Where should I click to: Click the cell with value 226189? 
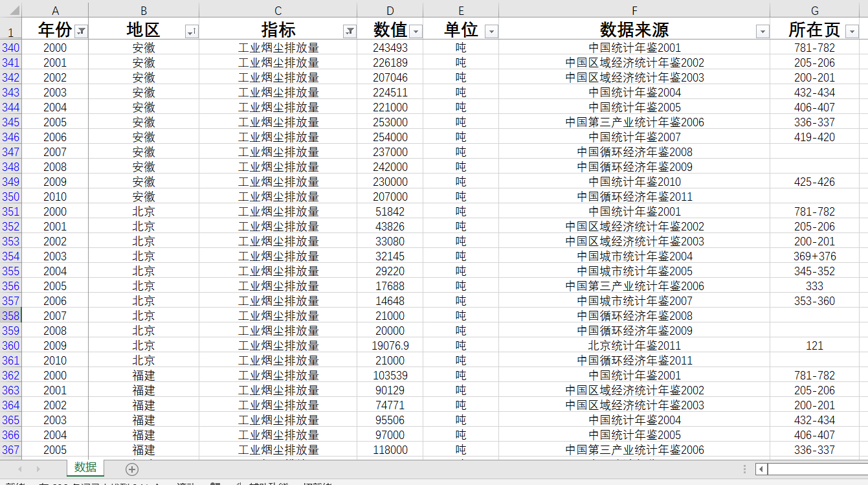coord(390,63)
